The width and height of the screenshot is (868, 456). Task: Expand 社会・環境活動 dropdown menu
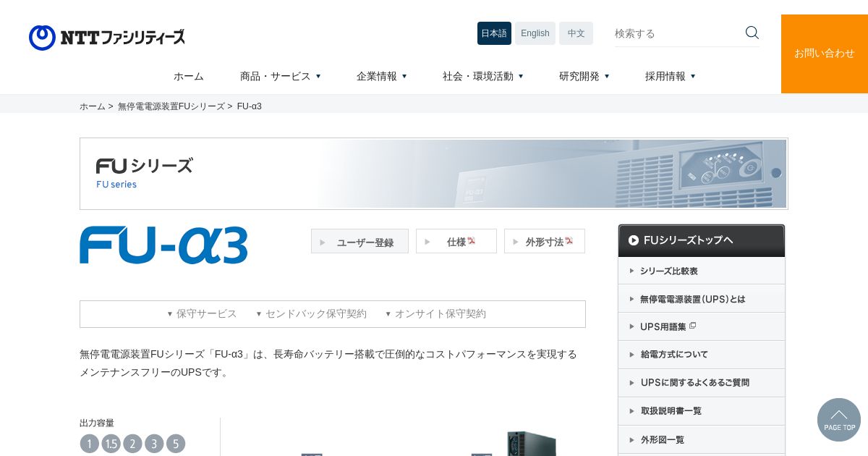click(x=483, y=76)
